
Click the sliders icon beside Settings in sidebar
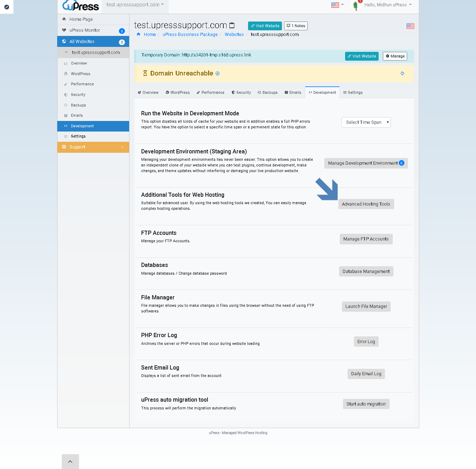point(66,136)
